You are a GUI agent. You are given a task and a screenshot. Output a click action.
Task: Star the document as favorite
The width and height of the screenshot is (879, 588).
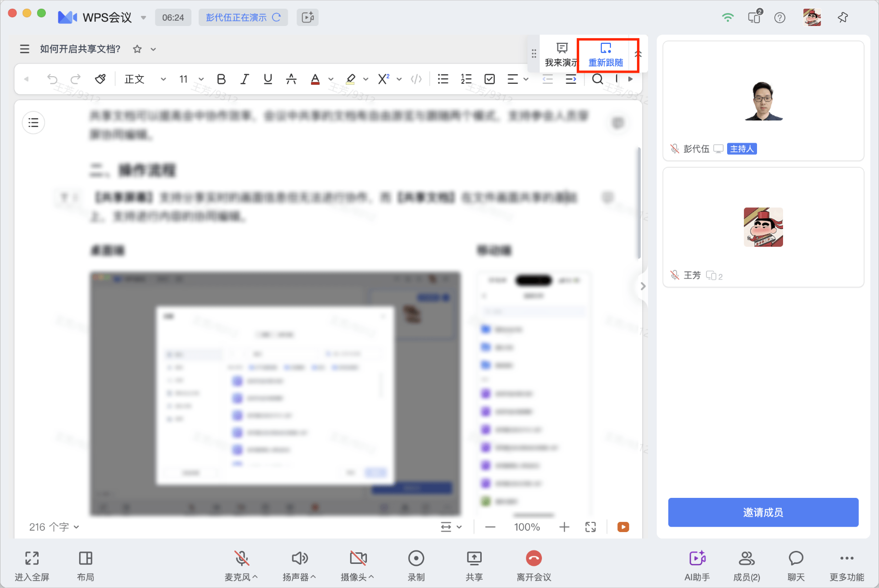pos(137,49)
